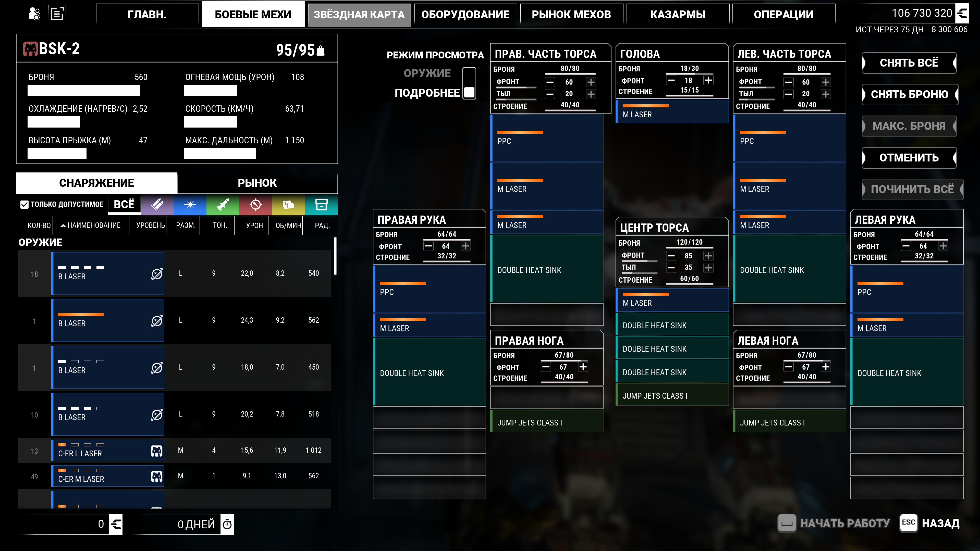Click the pilots roster icon in top bar

click(35, 14)
